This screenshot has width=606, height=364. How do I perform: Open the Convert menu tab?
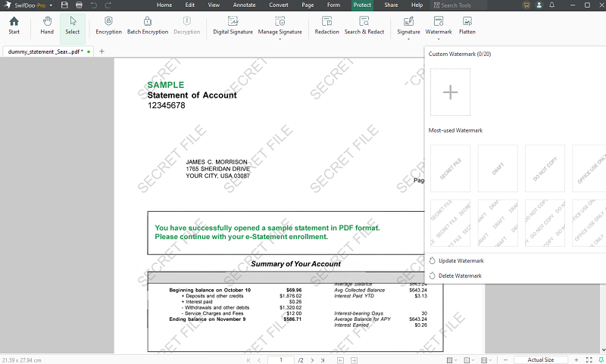(279, 5)
